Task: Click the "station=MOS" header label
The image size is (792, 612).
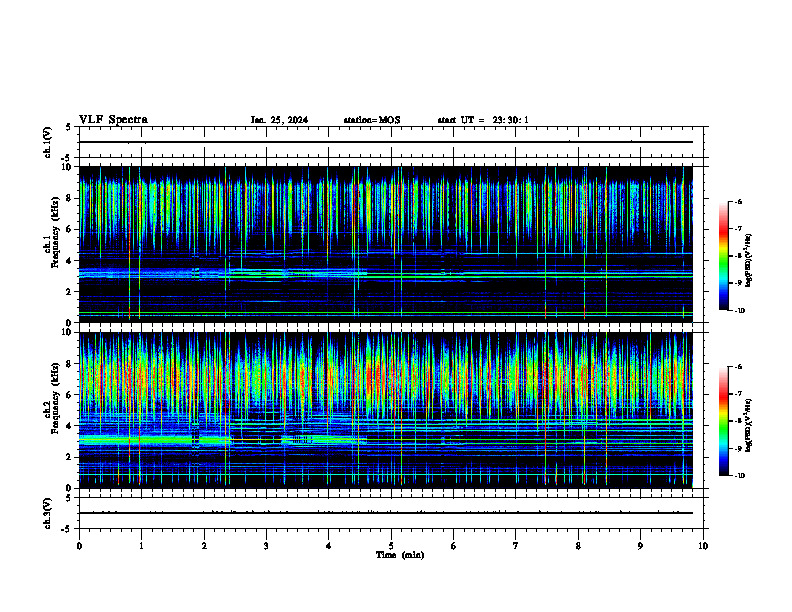Action: coord(372,120)
